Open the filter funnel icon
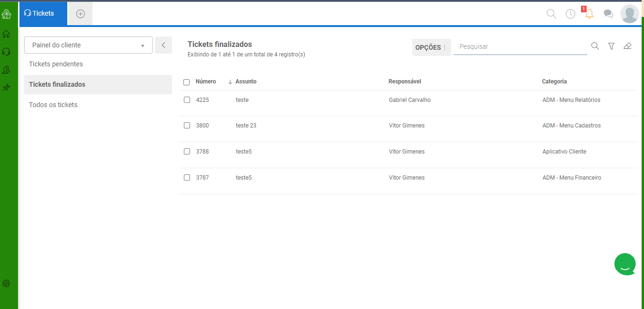This screenshot has height=309, width=644. click(611, 46)
